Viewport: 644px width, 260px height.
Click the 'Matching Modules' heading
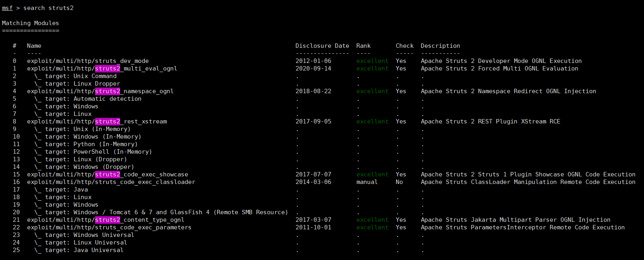[30, 23]
